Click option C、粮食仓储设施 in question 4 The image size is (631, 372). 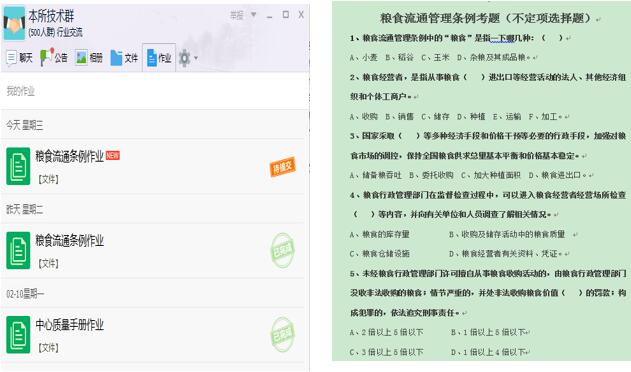click(x=379, y=254)
